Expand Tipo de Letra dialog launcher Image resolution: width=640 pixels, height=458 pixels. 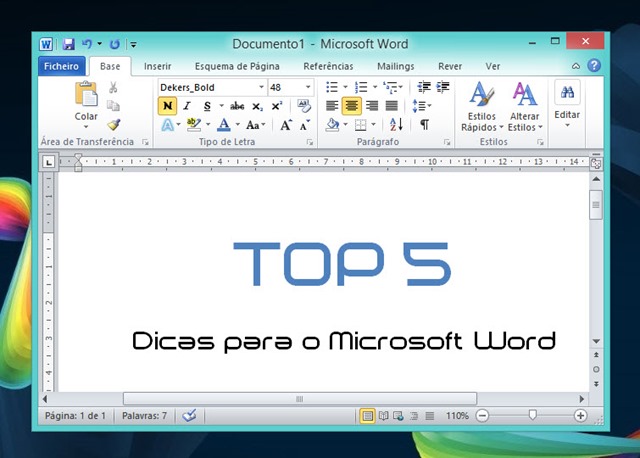(x=310, y=142)
